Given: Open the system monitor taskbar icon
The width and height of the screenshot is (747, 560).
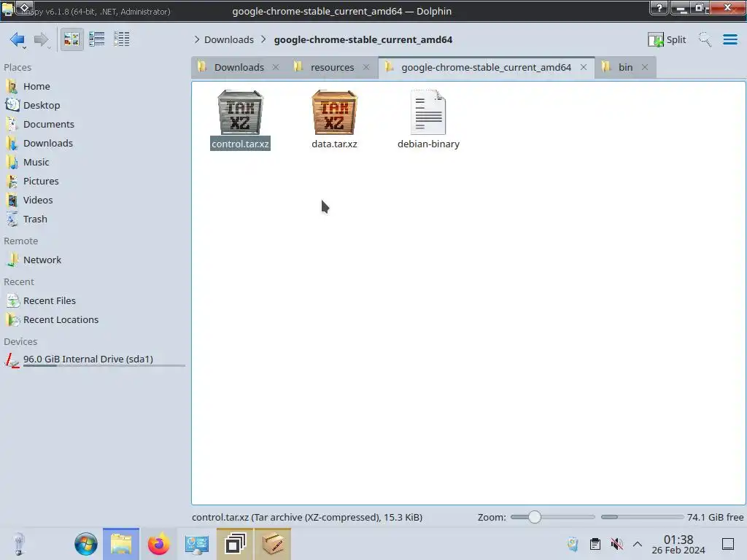Looking at the screenshot, I should tap(197, 545).
